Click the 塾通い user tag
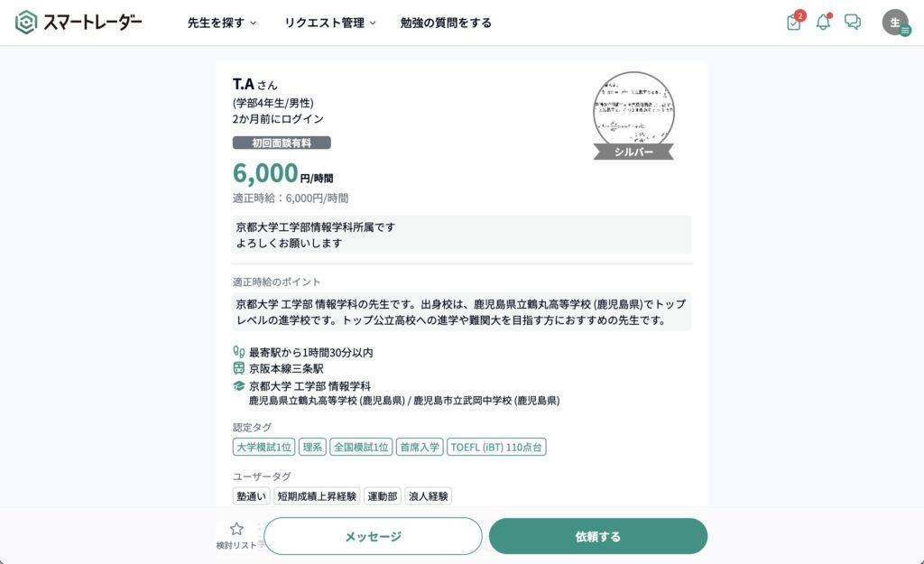Viewport: 924px width, 564px height. click(x=251, y=495)
